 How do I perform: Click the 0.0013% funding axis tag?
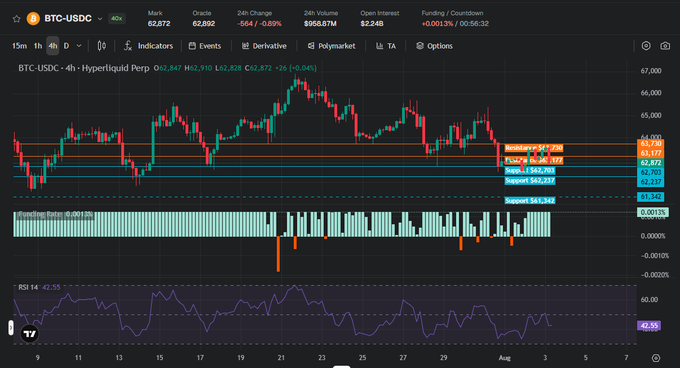(x=653, y=212)
